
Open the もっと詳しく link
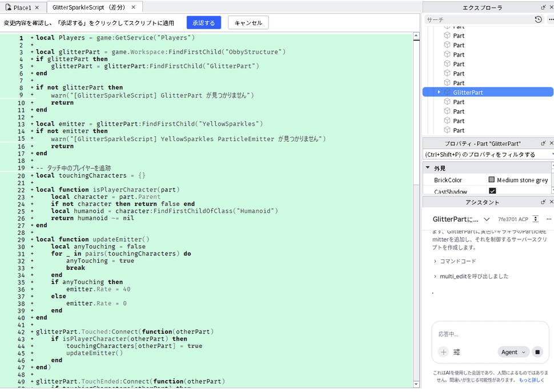point(531,380)
